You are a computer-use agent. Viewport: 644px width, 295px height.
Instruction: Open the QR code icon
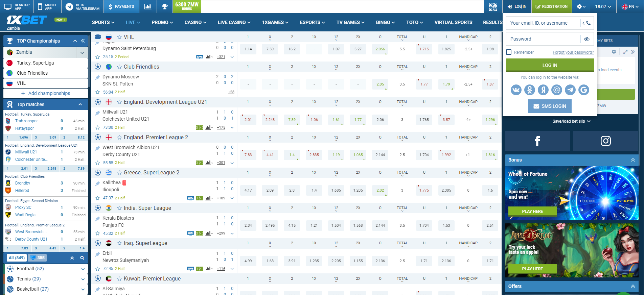coord(493,6)
